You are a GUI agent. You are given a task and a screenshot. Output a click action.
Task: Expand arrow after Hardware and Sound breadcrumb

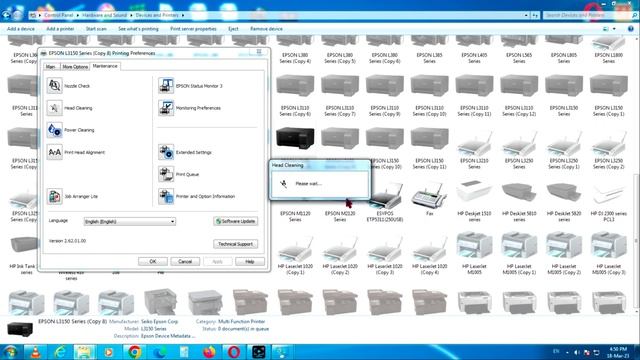pos(131,15)
